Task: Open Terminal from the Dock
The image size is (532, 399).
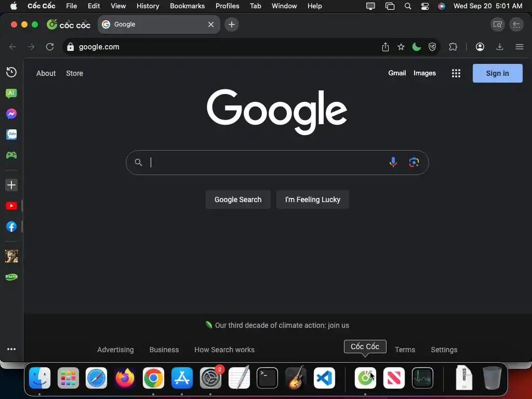Action: pos(267,378)
